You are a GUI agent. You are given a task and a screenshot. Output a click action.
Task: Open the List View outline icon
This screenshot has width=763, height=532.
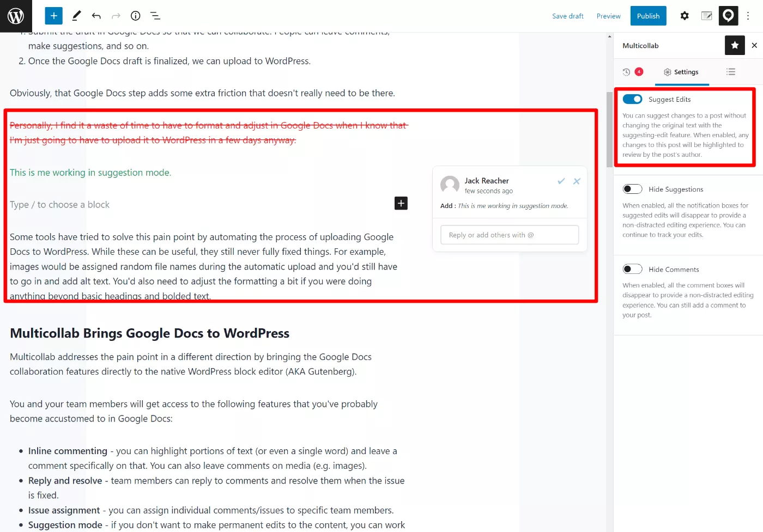155,16
